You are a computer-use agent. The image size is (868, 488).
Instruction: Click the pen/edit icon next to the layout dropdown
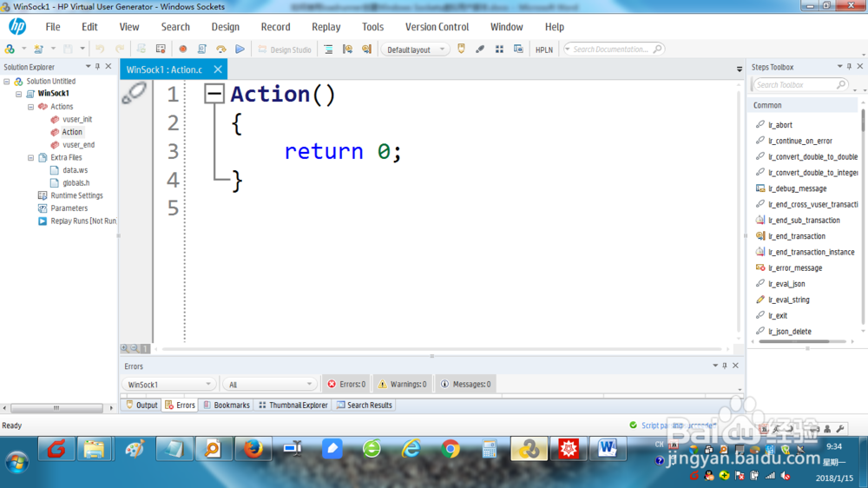pyautogui.click(x=480, y=49)
